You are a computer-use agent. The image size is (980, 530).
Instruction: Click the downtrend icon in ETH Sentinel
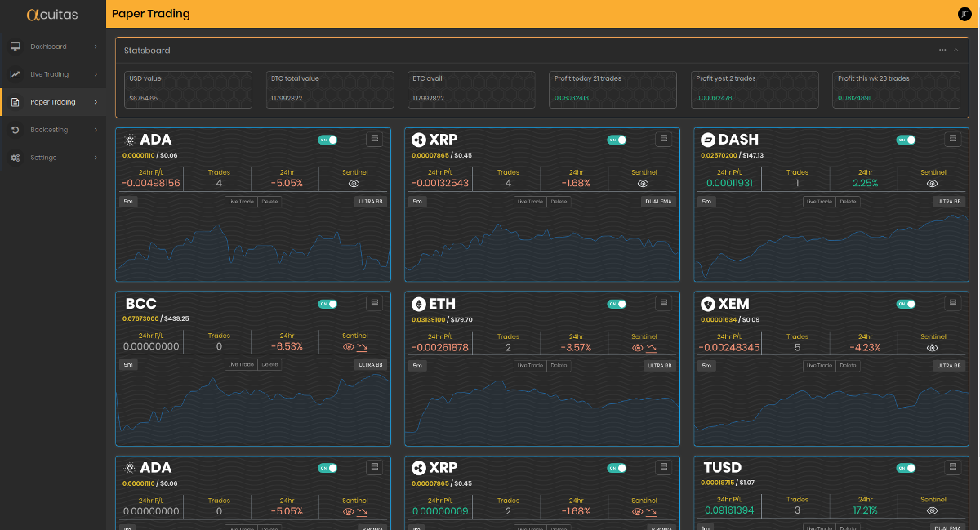point(651,348)
